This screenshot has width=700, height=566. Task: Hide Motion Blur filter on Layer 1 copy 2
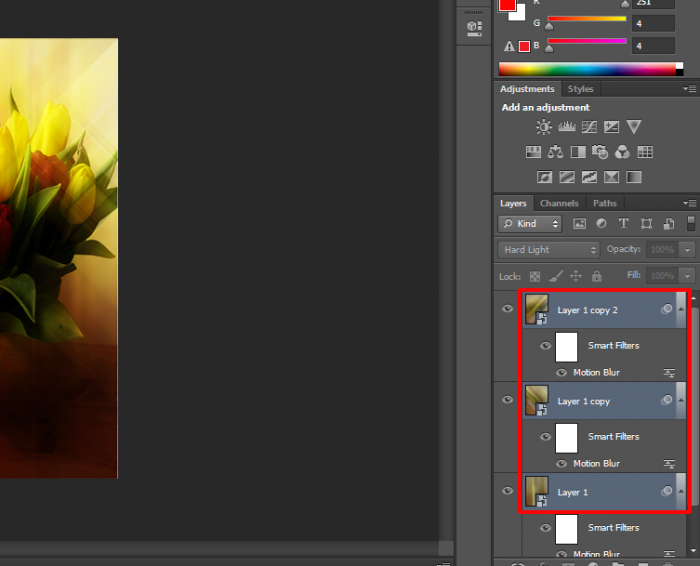561,372
